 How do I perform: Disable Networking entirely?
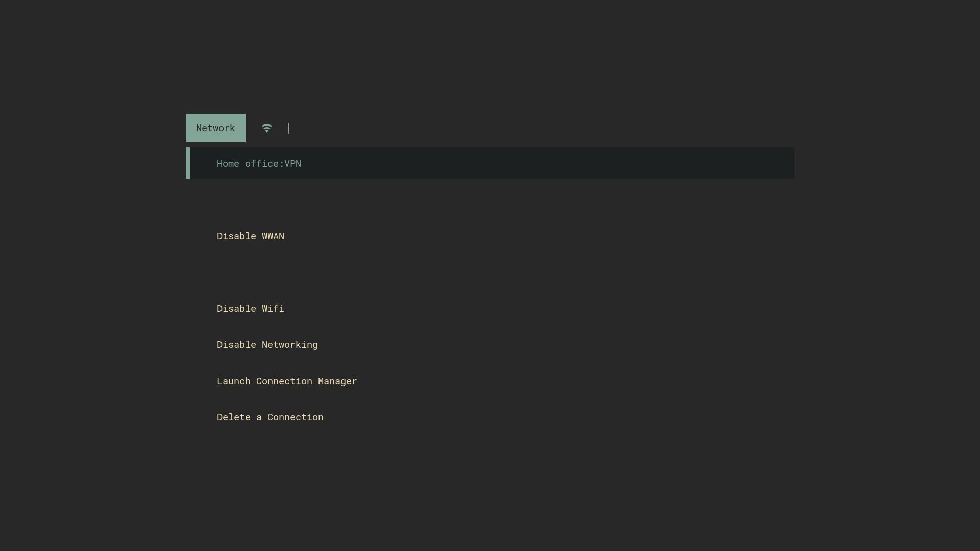tap(267, 344)
